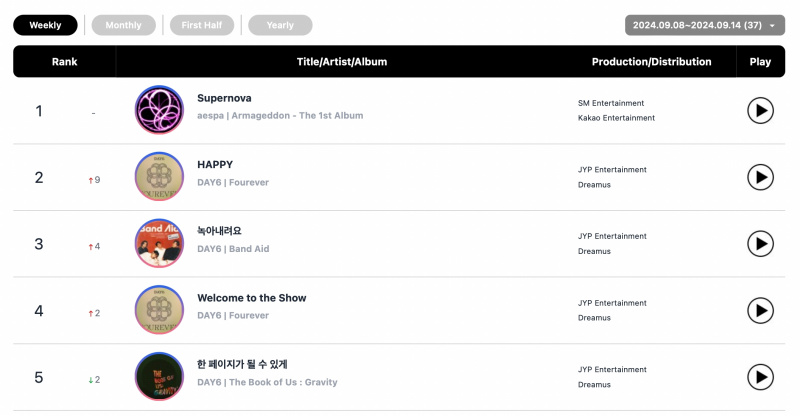Play 녹아내려요 from Band Aid

pos(760,244)
